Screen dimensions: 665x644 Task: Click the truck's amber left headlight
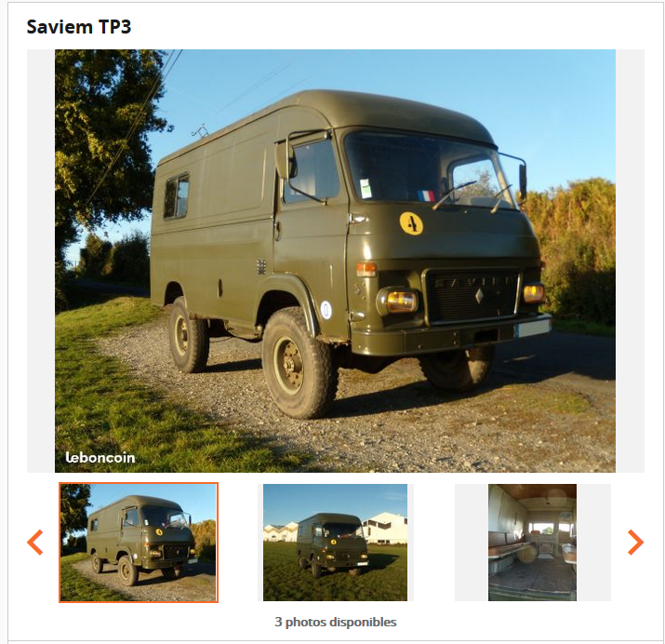(x=400, y=301)
